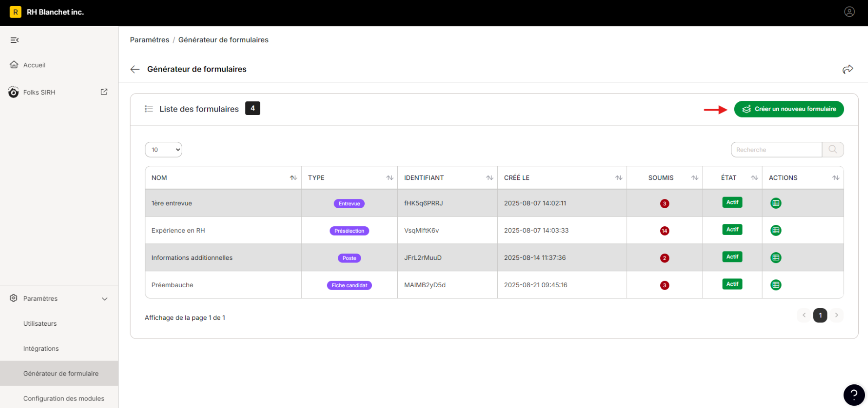Sort by CRÉÉ LE column
This screenshot has width=868, height=408.
tap(618, 178)
